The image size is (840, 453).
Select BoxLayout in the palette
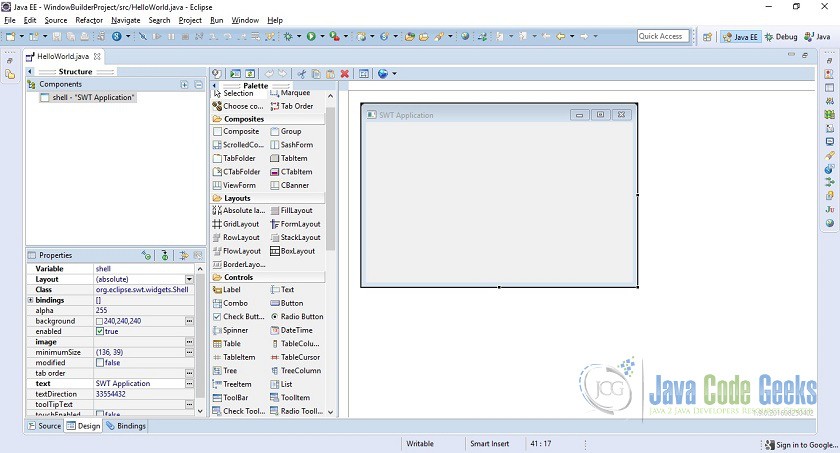click(292, 251)
